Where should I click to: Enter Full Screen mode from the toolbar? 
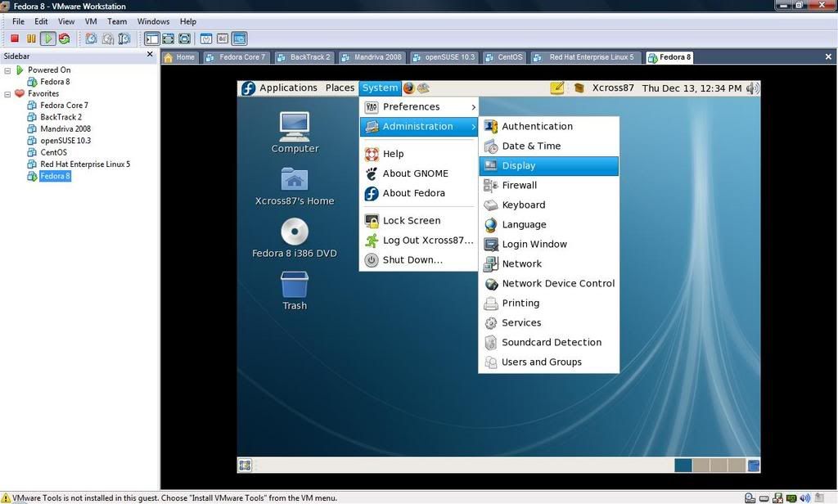pyautogui.click(x=184, y=38)
